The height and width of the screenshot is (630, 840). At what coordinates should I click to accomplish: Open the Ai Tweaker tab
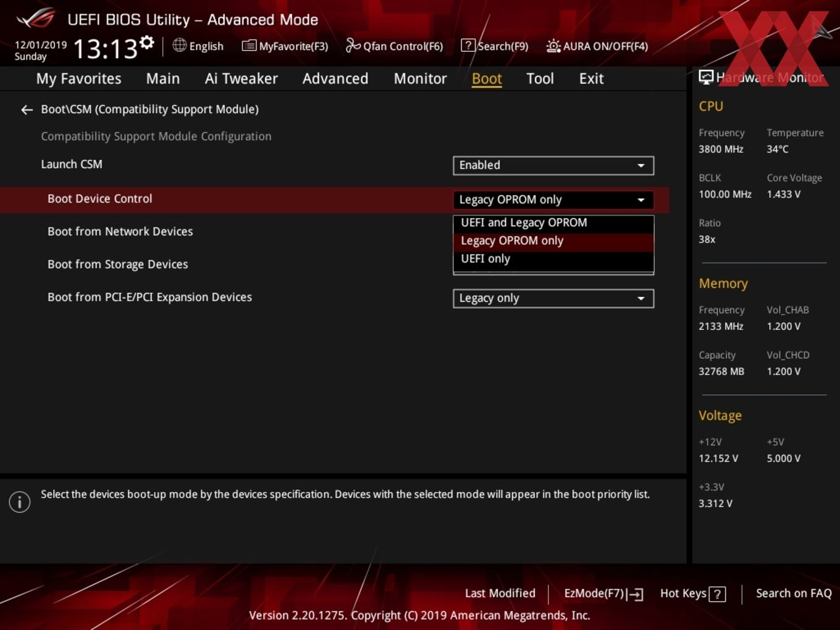(241, 78)
